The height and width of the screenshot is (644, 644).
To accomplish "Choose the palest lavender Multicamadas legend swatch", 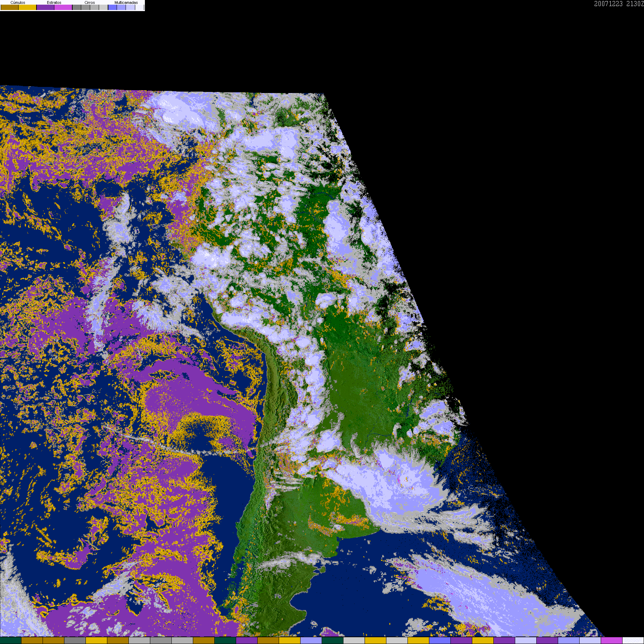I will (130, 7).
